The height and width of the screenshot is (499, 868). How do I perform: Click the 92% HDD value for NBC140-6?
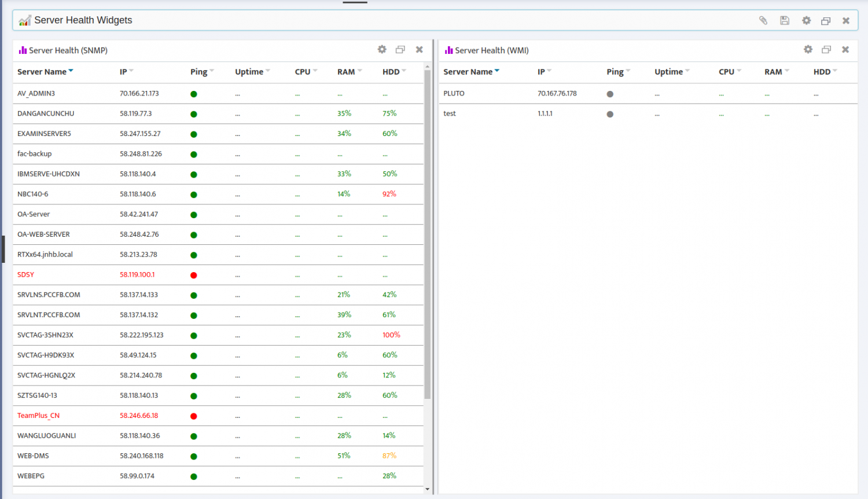point(389,194)
